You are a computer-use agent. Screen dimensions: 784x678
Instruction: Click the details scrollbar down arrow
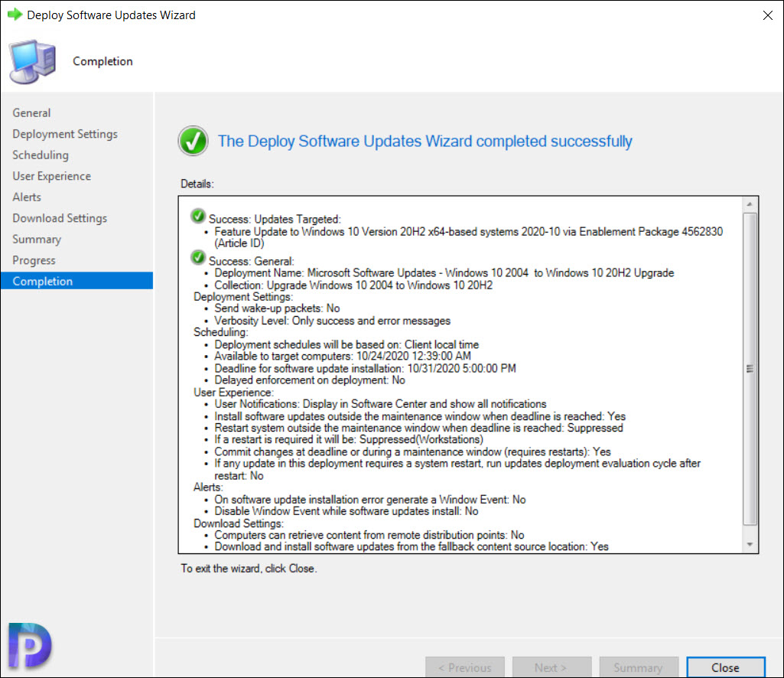[750, 544]
